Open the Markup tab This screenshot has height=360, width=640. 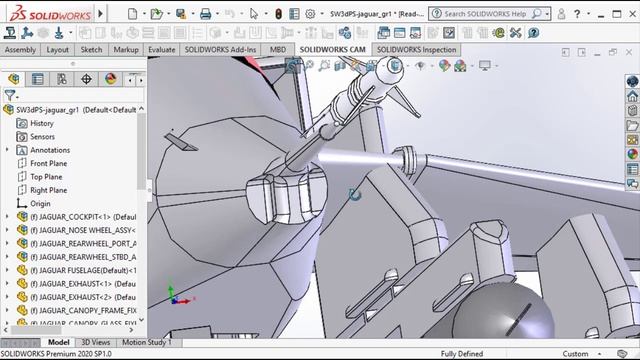(x=126, y=50)
